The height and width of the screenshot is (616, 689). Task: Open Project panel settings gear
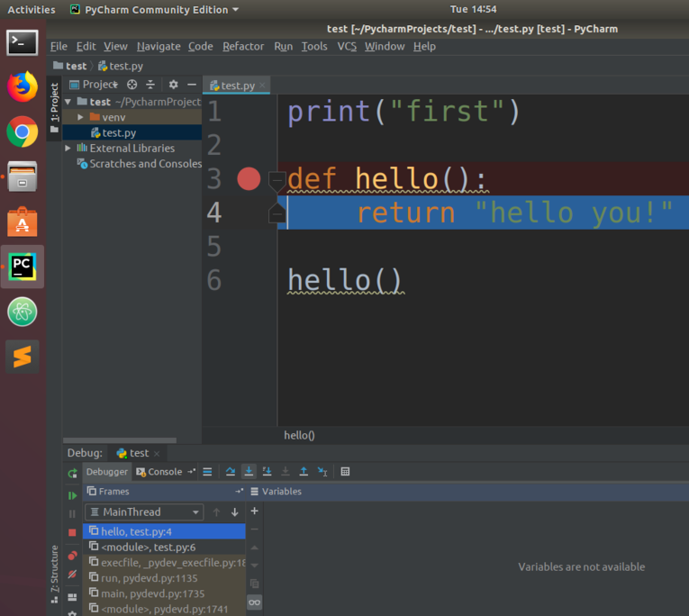tap(174, 85)
